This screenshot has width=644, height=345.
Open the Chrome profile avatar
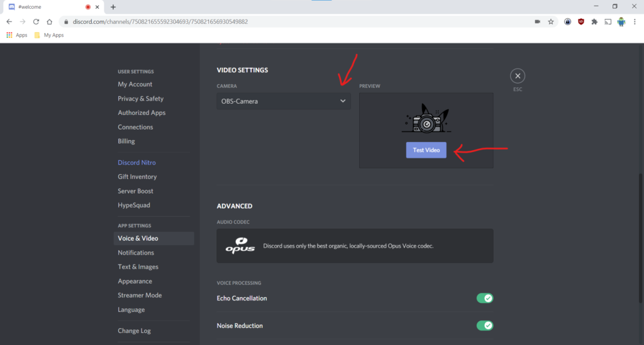[621, 22]
